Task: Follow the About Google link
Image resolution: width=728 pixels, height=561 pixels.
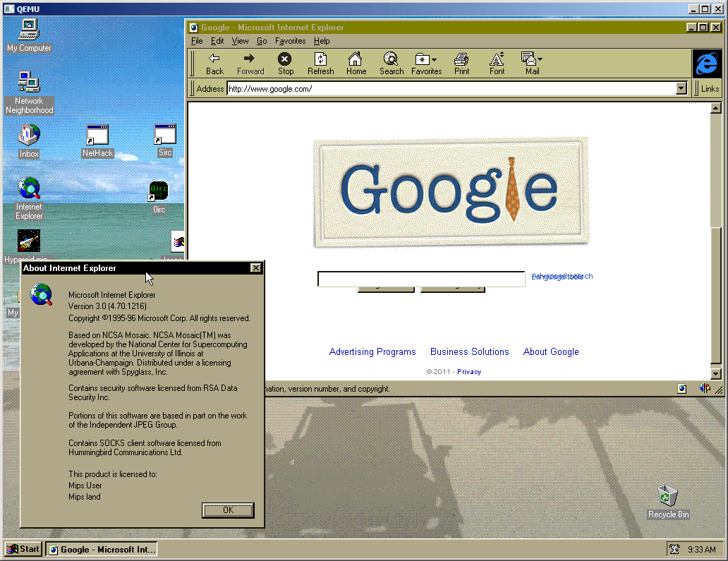Action: click(551, 351)
